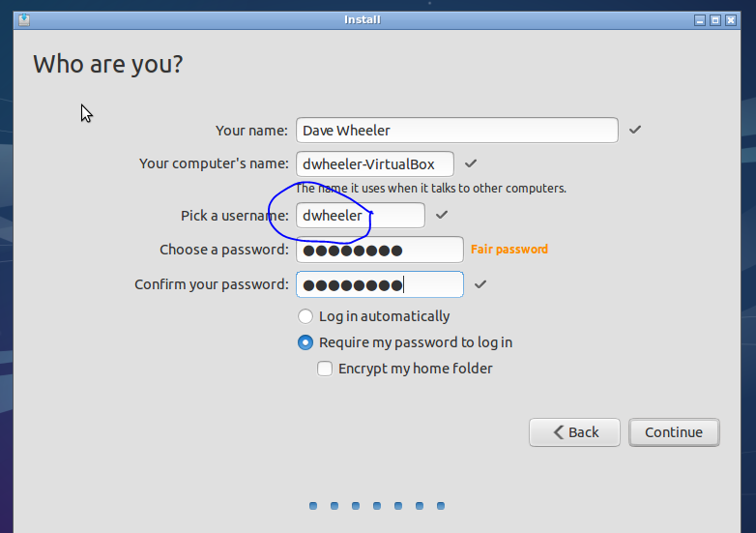Click into the computer's name field
This screenshot has height=533, width=756.
[375, 164]
